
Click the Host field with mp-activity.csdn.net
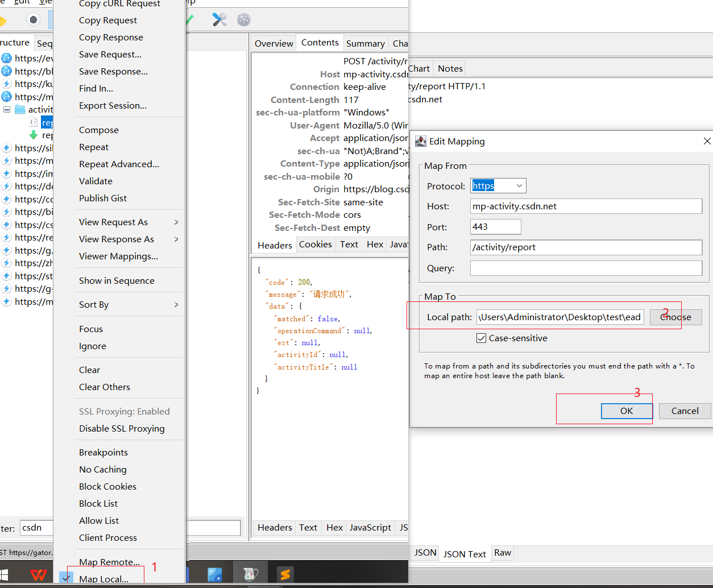(x=586, y=206)
